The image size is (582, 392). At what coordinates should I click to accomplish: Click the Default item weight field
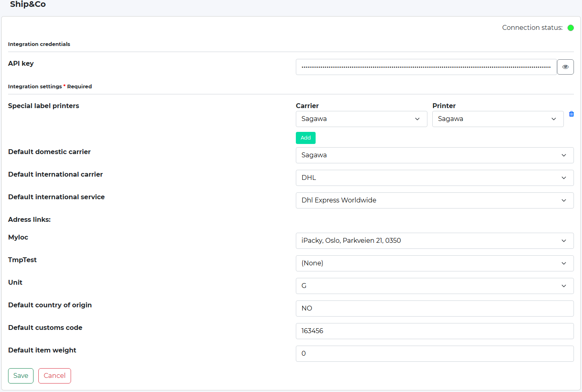coord(434,354)
